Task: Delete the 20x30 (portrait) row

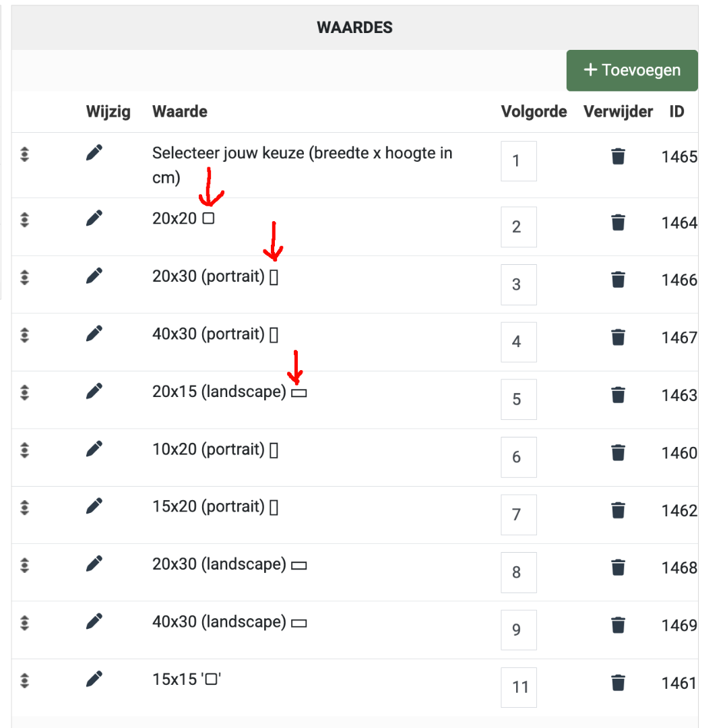Action: point(618,280)
